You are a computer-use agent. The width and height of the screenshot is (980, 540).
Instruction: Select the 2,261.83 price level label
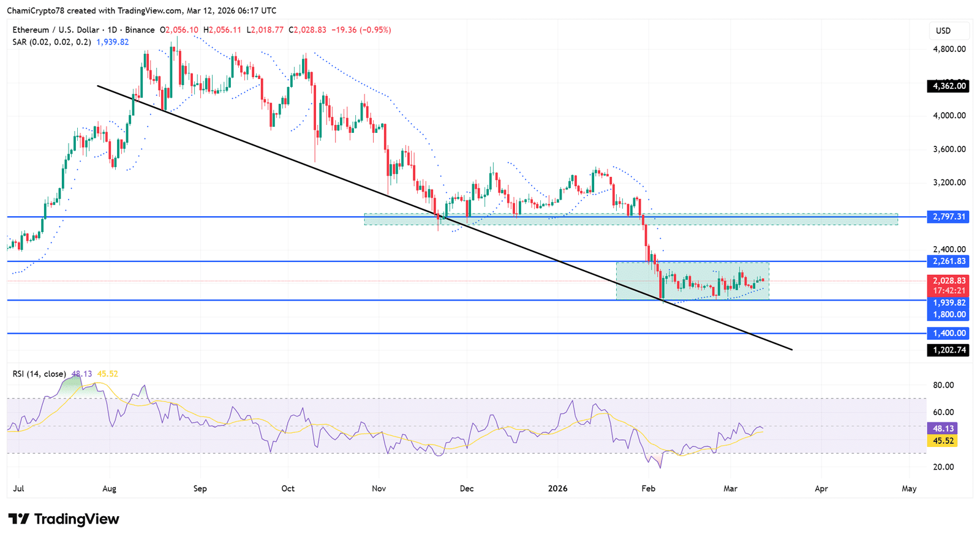coord(948,261)
